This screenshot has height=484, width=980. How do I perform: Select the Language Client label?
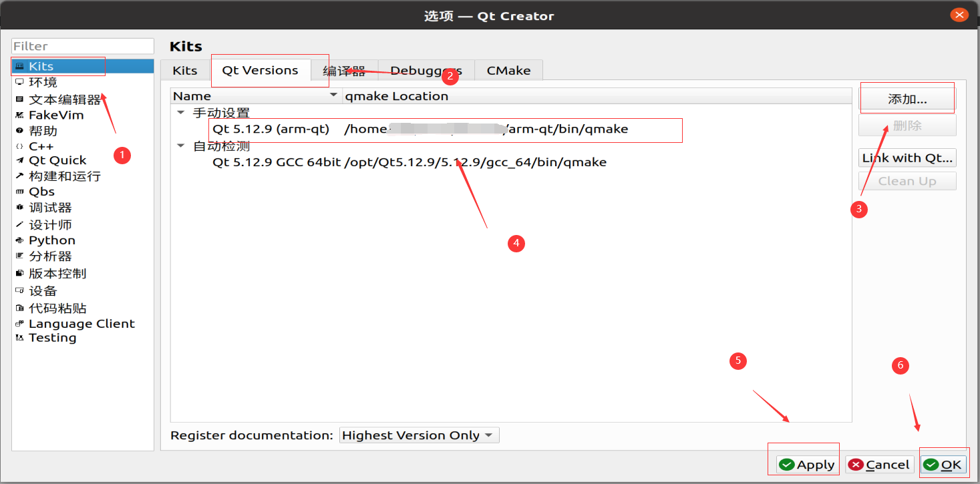tap(81, 324)
